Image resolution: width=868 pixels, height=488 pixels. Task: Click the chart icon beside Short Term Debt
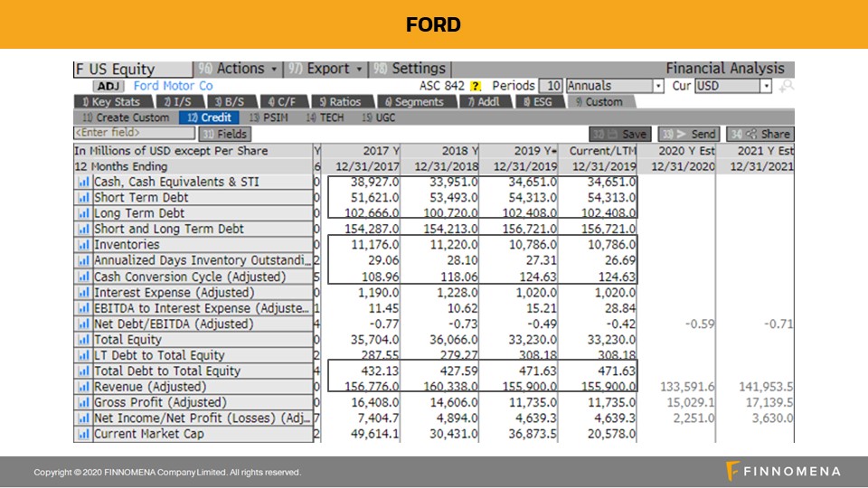84,198
